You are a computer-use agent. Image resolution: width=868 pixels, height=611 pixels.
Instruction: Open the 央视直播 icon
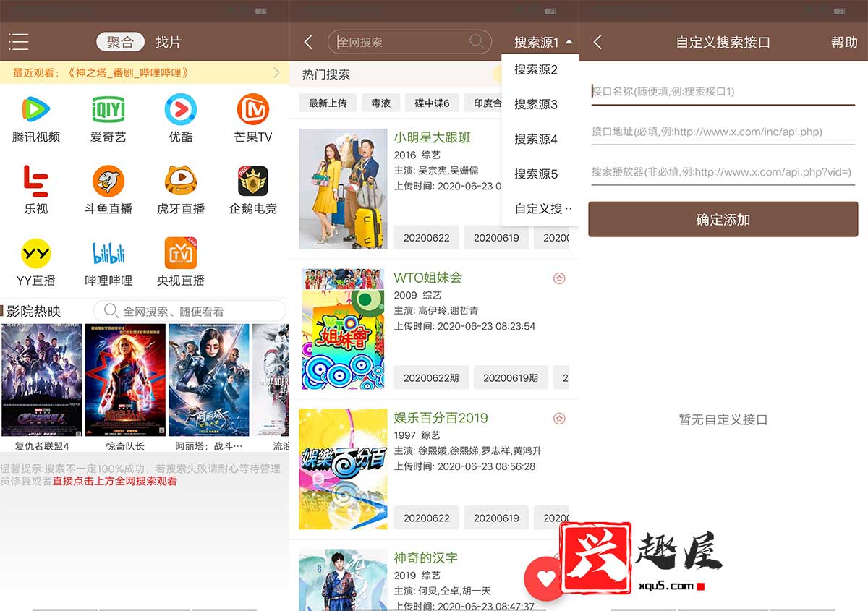(x=181, y=253)
